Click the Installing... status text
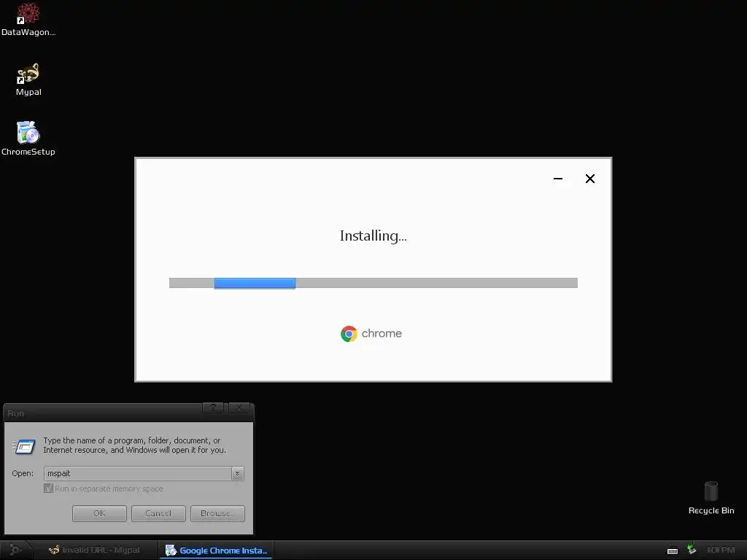 [x=373, y=236]
